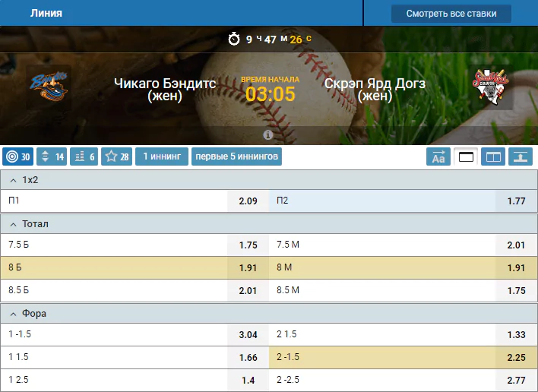Select total 8 Б odds 1.91

(134, 268)
